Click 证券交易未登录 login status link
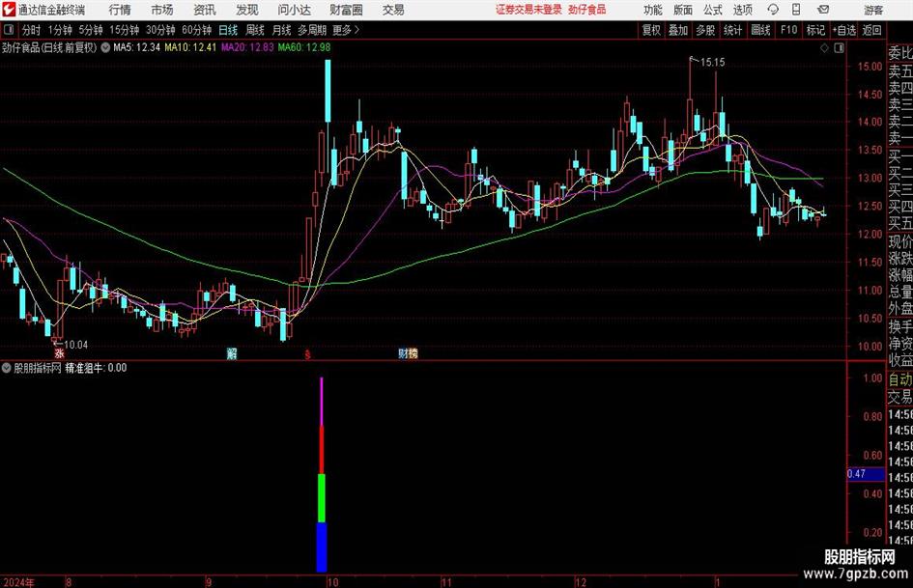913x588 pixels. [x=528, y=10]
